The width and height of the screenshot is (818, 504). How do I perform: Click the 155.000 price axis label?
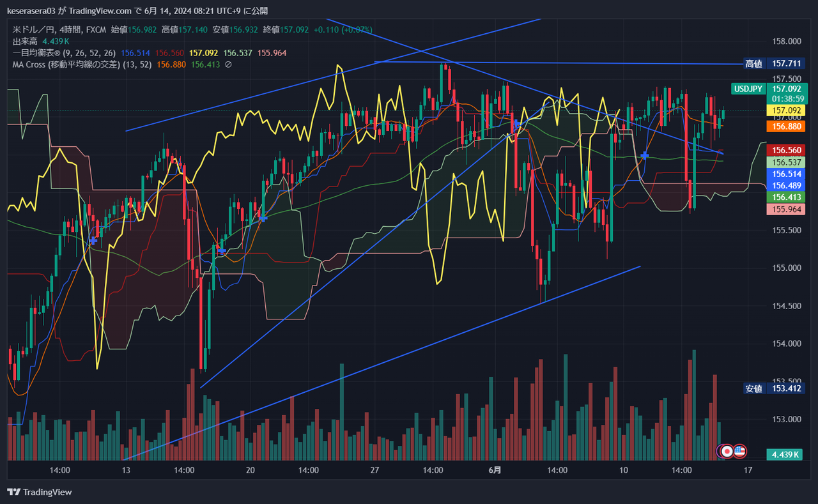pos(787,268)
